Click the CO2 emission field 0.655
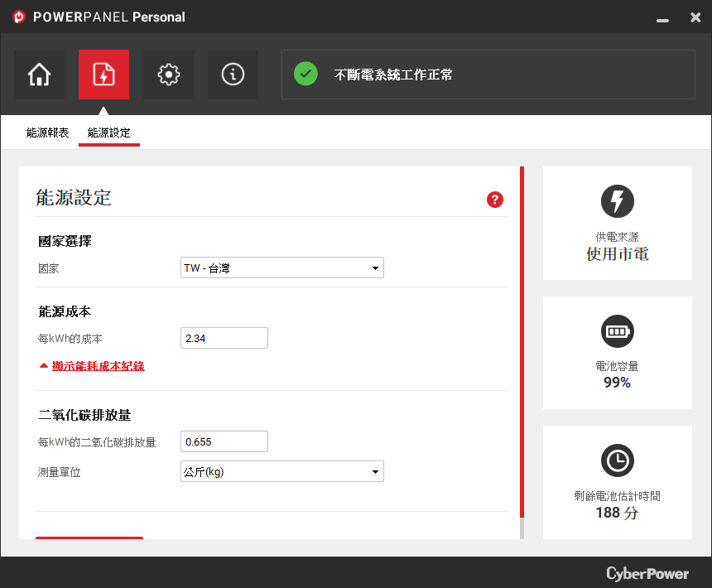The height and width of the screenshot is (588, 712). 224,441
